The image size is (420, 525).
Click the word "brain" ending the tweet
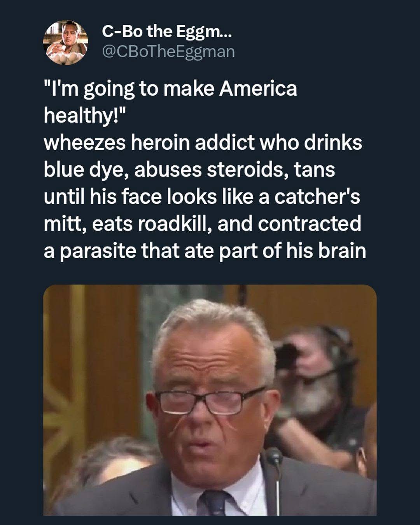[x=342, y=251]
